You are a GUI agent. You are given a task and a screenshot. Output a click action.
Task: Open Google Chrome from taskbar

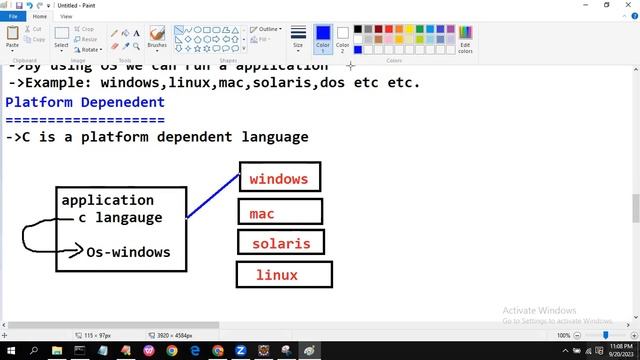click(x=172, y=351)
